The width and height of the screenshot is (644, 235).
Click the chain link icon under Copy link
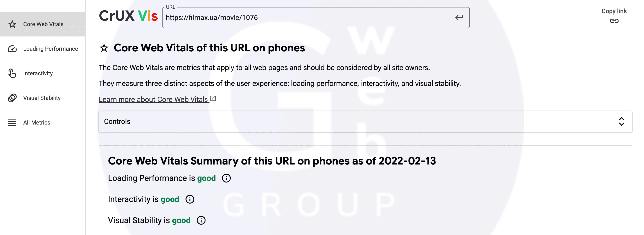tap(614, 21)
